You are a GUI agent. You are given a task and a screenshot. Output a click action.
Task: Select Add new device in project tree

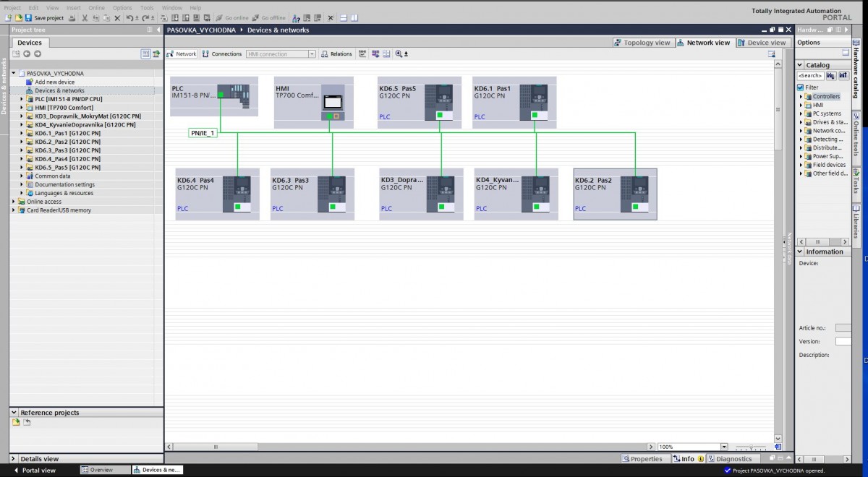tap(54, 82)
